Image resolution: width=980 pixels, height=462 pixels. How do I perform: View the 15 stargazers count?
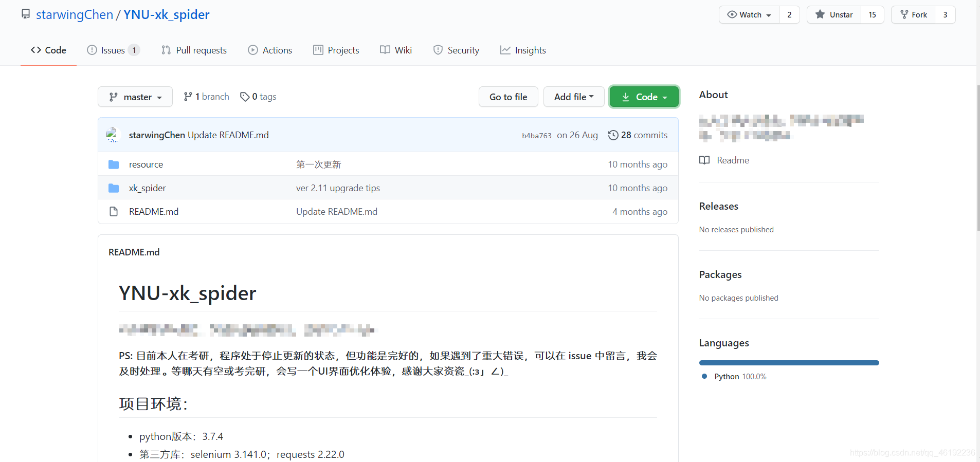[873, 15]
